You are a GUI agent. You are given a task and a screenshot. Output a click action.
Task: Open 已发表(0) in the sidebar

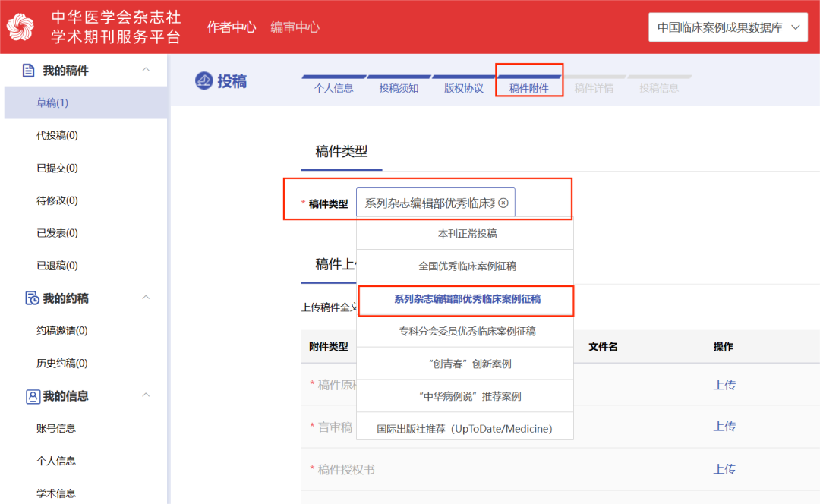[x=57, y=233]
